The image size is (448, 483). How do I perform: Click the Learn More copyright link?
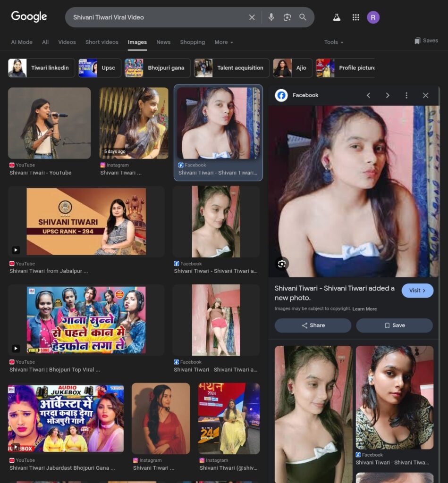[x=365, y=308]
